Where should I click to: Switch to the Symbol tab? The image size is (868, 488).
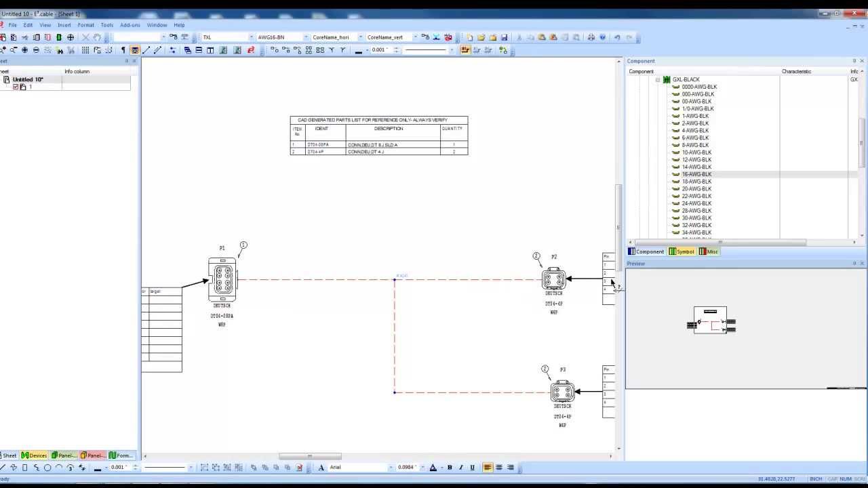click(682, 251)
